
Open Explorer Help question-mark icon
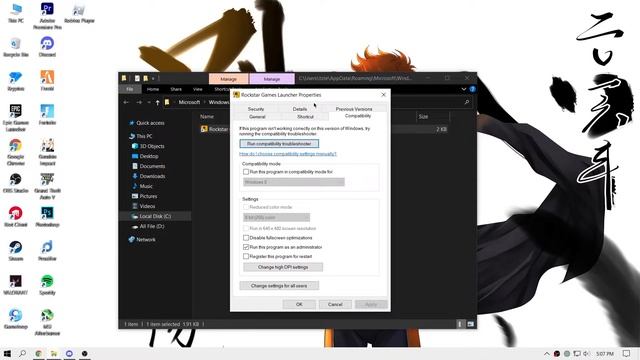point(472,89)
